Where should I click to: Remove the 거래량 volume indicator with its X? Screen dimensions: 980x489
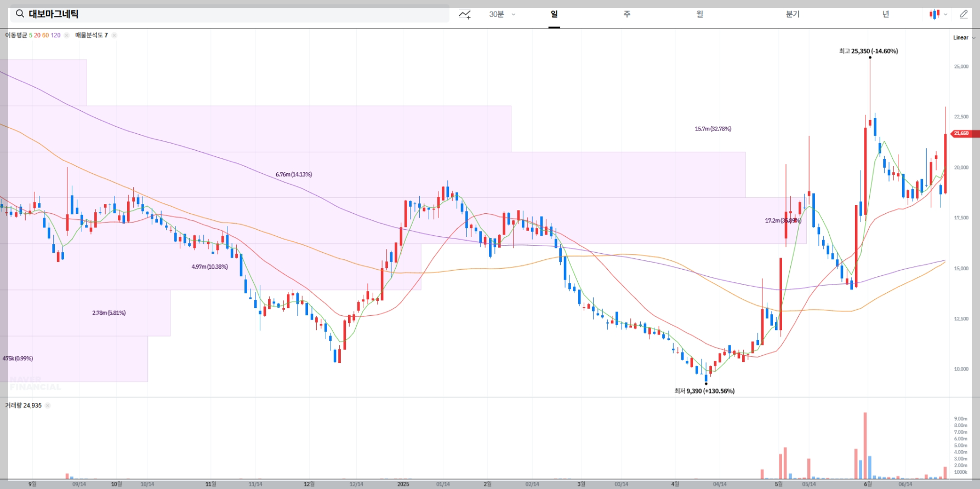[x=47, y=406]
